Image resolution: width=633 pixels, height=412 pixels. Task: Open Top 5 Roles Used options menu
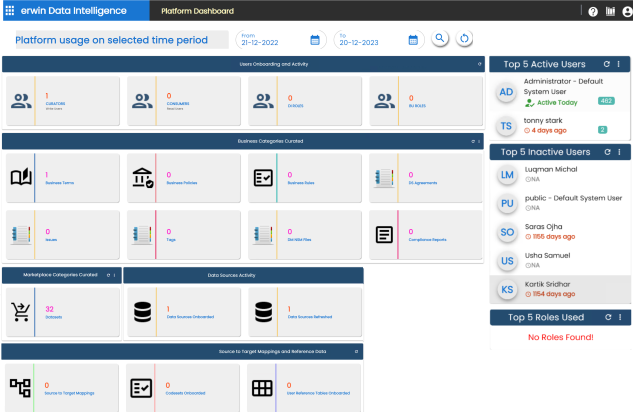619,317
